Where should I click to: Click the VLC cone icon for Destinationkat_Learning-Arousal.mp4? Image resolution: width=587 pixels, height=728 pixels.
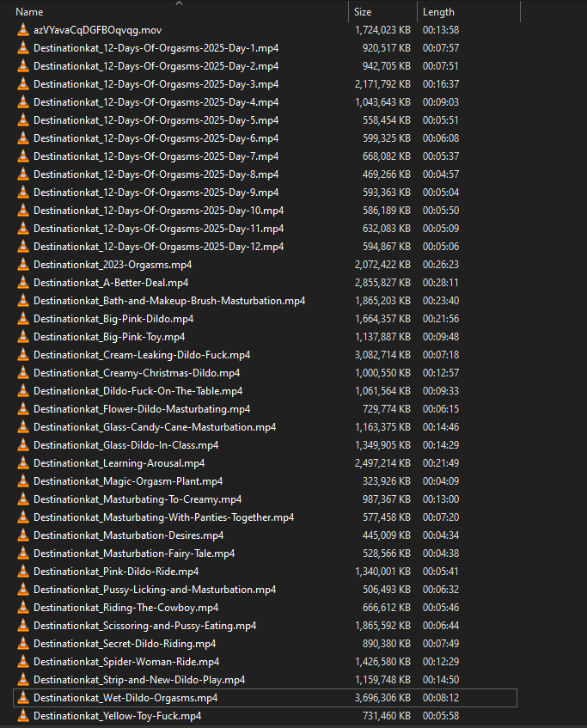[x=22, y=463]
